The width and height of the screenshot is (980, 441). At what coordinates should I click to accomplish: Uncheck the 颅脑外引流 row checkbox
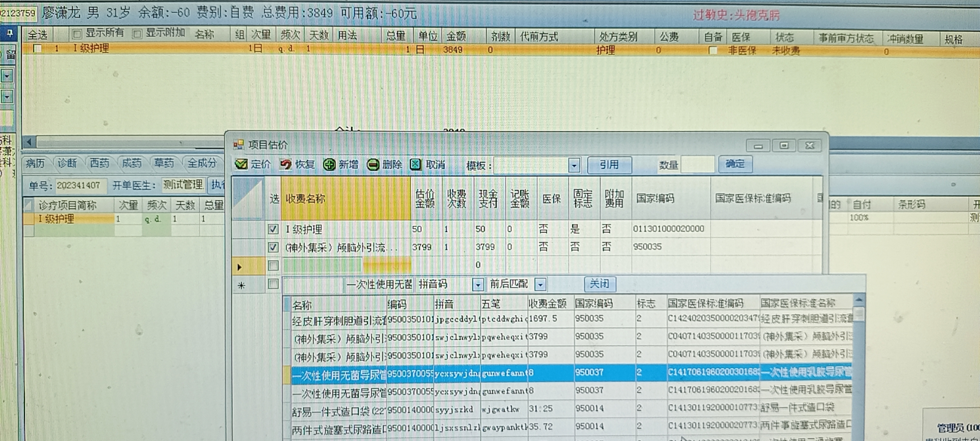pyautogui.click(x=273, y=247)
